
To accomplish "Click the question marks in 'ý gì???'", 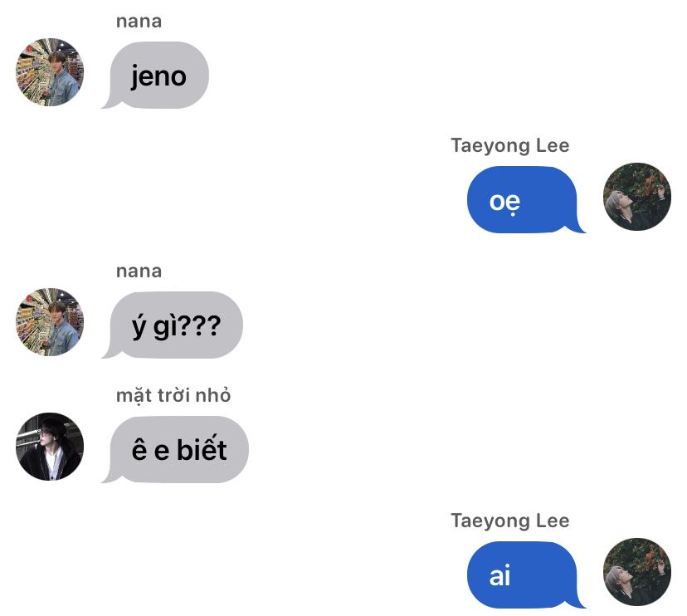I will (x=200, y=326).
